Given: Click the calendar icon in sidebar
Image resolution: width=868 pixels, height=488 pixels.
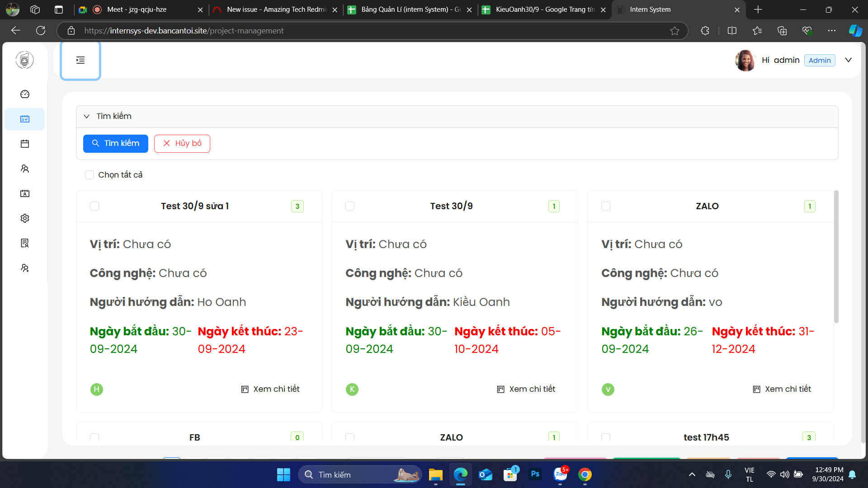Looking at the screenshot, I should 25,144.
